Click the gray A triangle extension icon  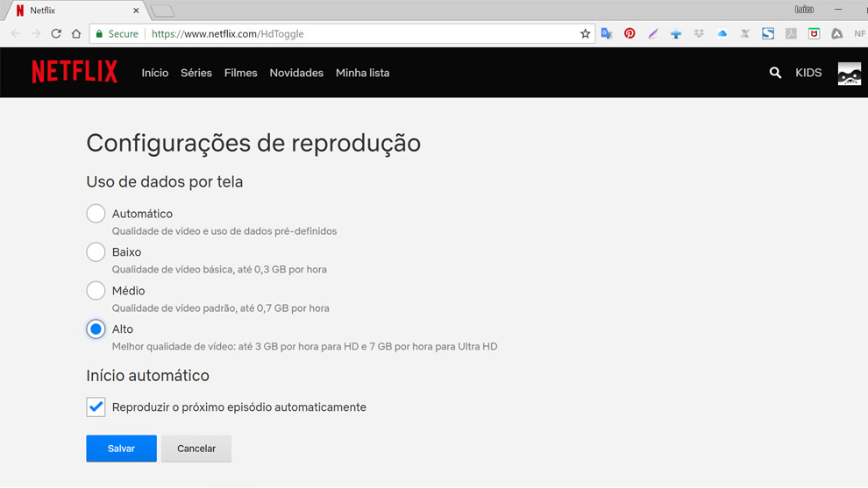click(x=837, y=34)
